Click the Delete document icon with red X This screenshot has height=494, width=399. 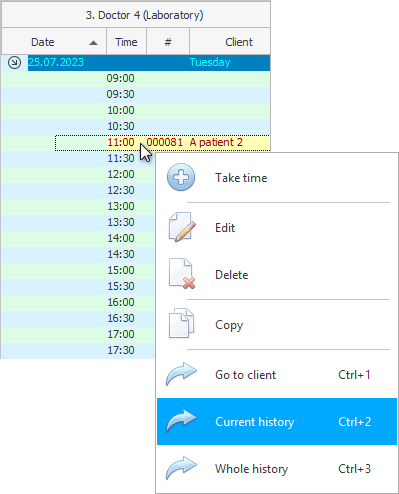182,274
